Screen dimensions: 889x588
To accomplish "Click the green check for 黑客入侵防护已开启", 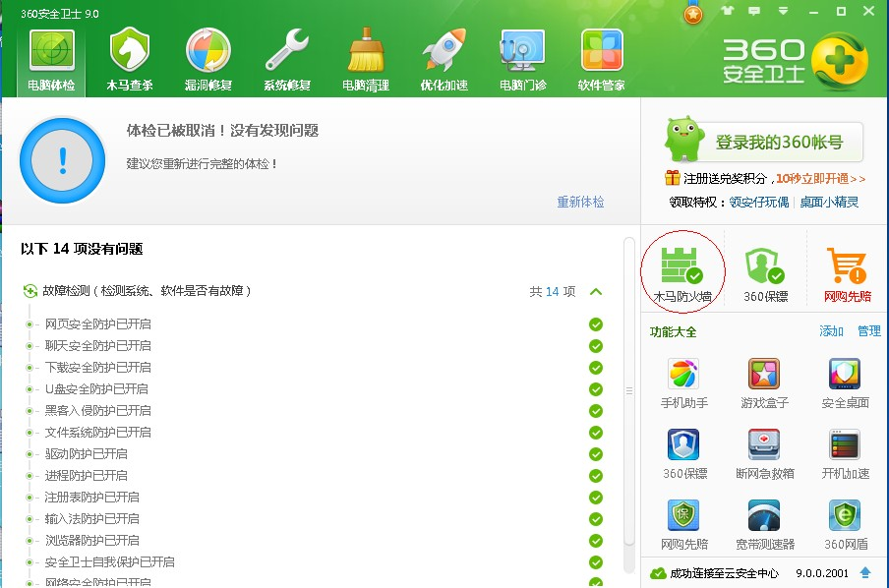I will (595, 411).
